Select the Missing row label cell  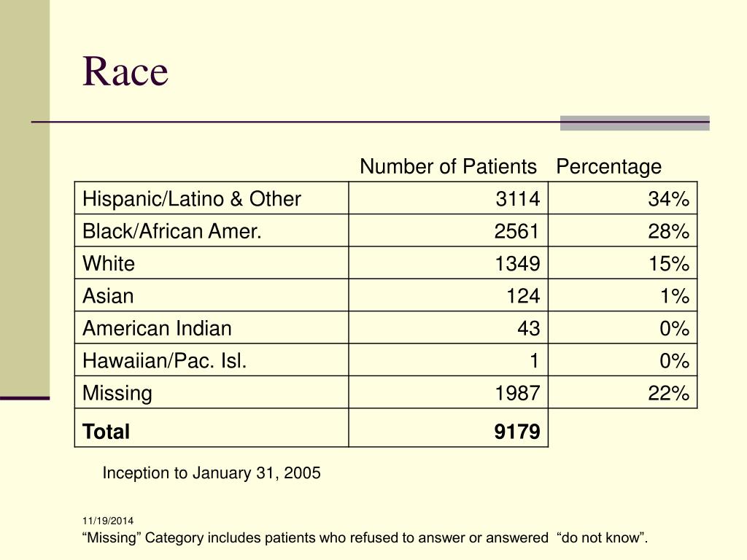pos(212,392)
